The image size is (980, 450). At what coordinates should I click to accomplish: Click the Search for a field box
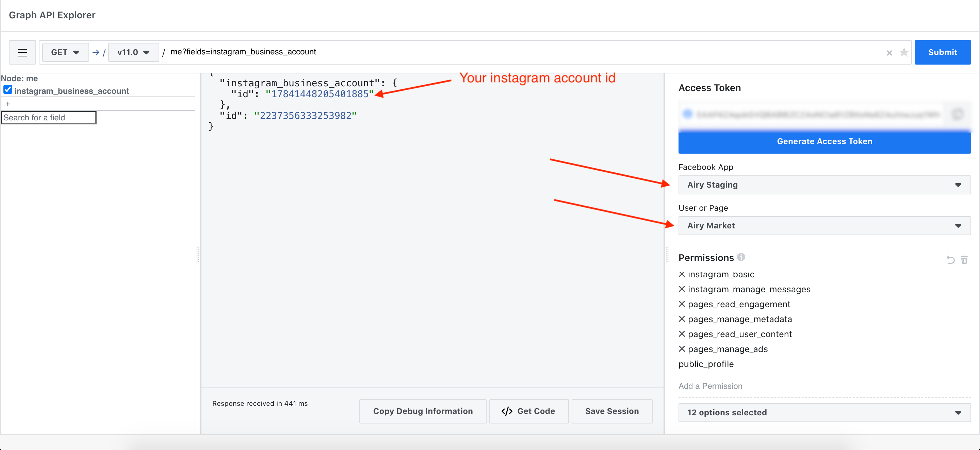coord(49,118)
